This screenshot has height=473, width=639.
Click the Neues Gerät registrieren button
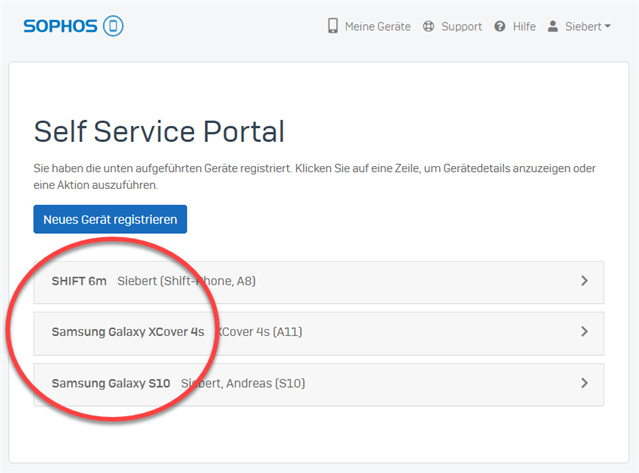click(x=110, y=219)
